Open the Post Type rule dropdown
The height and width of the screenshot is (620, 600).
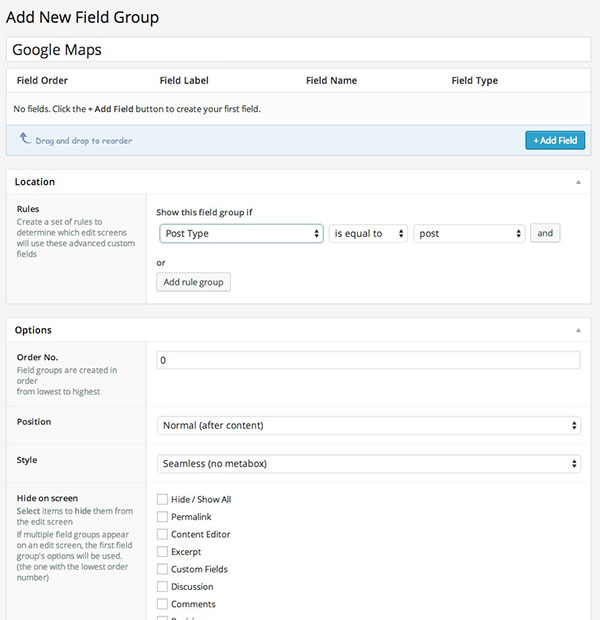coord(240,233)
